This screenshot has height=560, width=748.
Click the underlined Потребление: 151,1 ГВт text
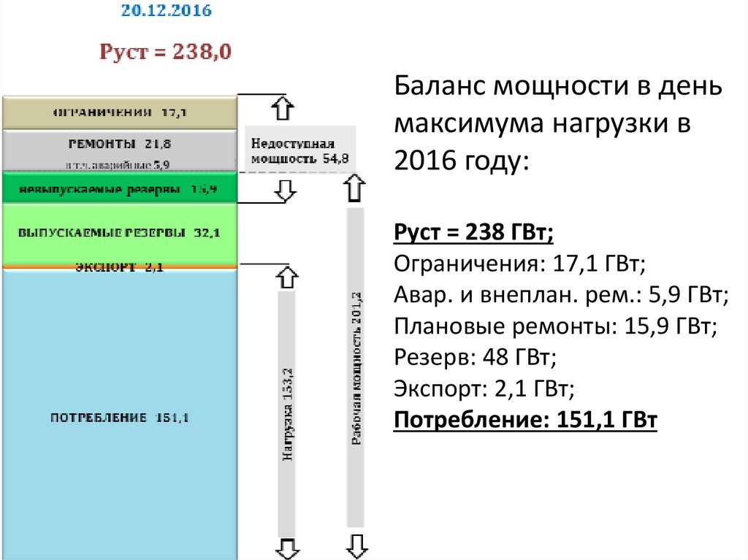click(x=525, y=418)
